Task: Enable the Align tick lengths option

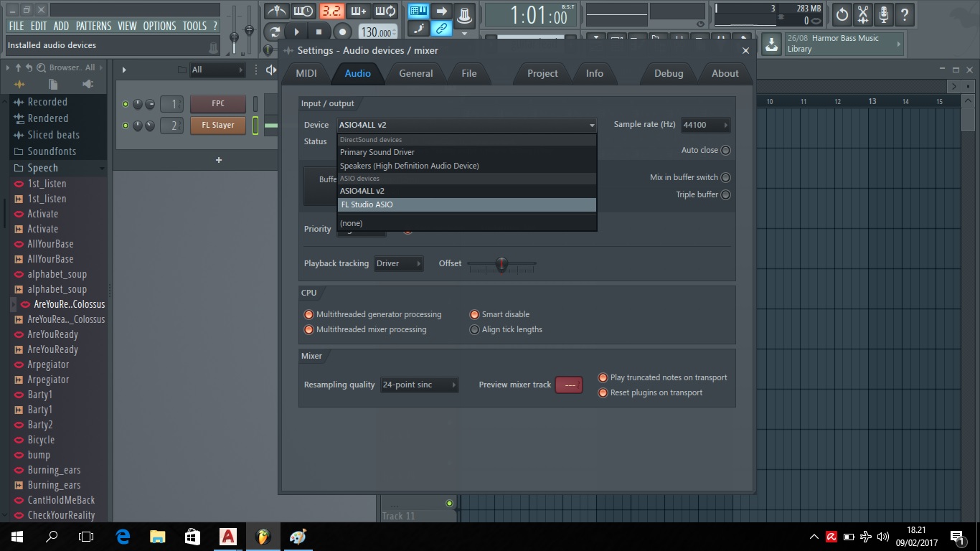Action: pos(474,329)
